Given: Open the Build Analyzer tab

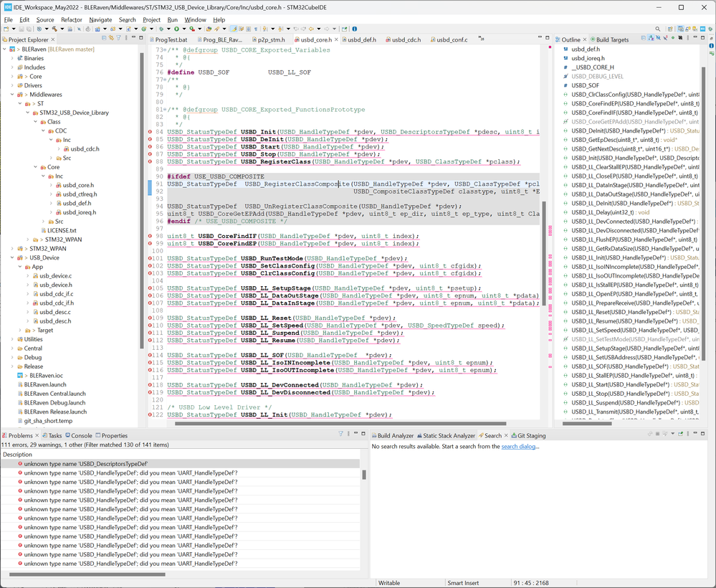Looking at the screenshot, I should point(392,435).
